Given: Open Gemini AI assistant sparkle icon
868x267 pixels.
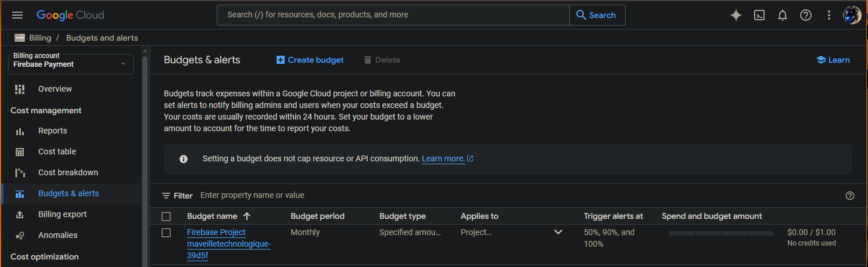Looking at the screenshot, I should 736,16.
